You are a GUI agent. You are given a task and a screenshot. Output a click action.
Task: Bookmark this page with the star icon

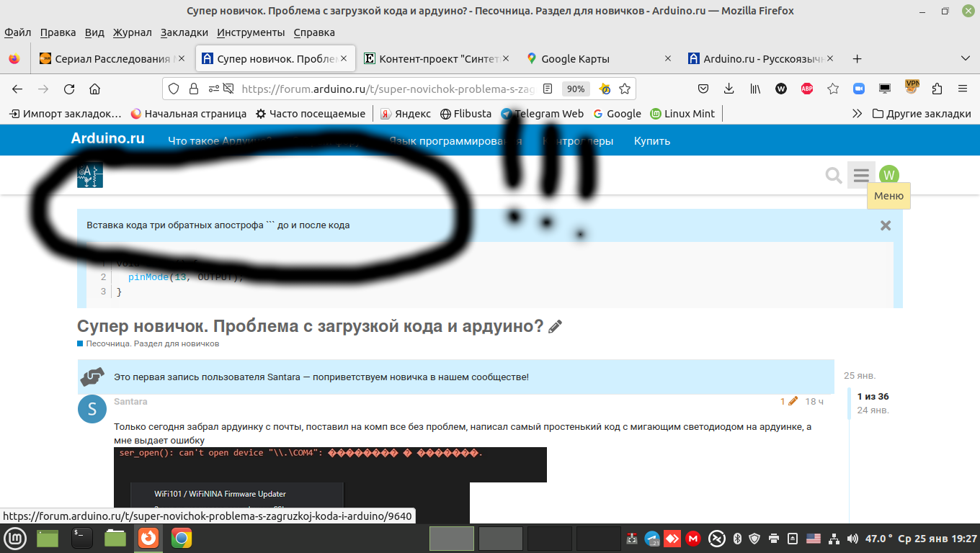coord(625,89)
